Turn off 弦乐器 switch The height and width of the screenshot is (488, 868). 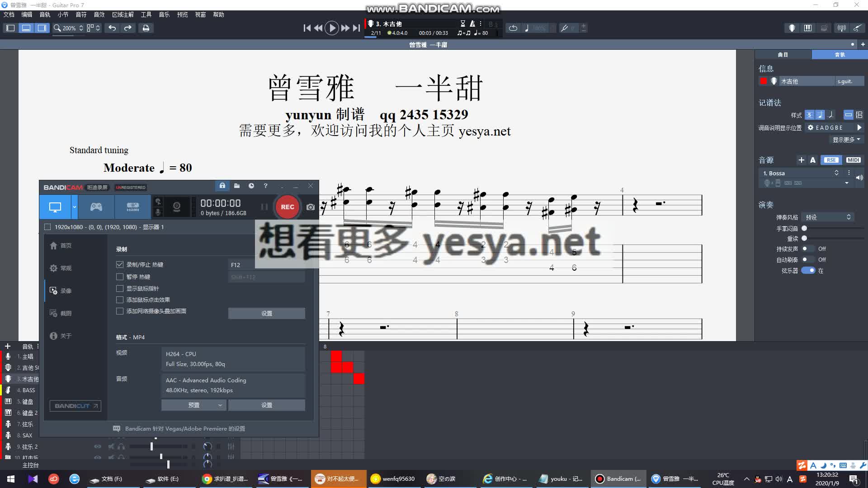(x=808, y=270)
